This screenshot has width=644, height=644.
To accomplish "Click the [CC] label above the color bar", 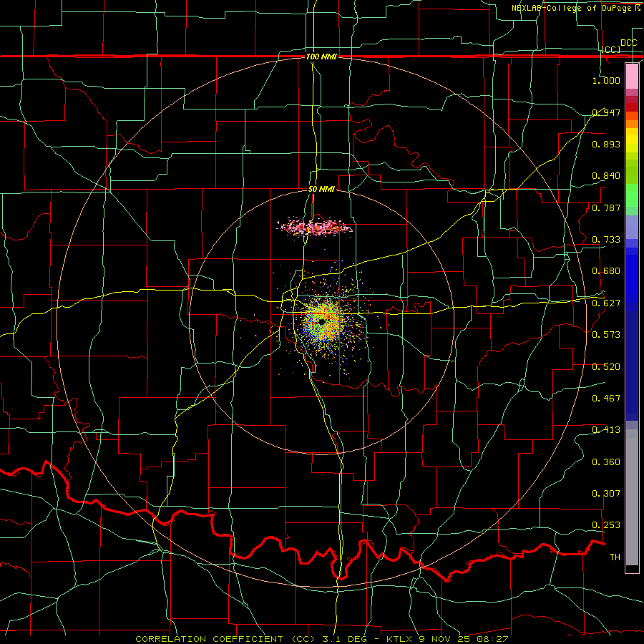I will coord(611,49).
